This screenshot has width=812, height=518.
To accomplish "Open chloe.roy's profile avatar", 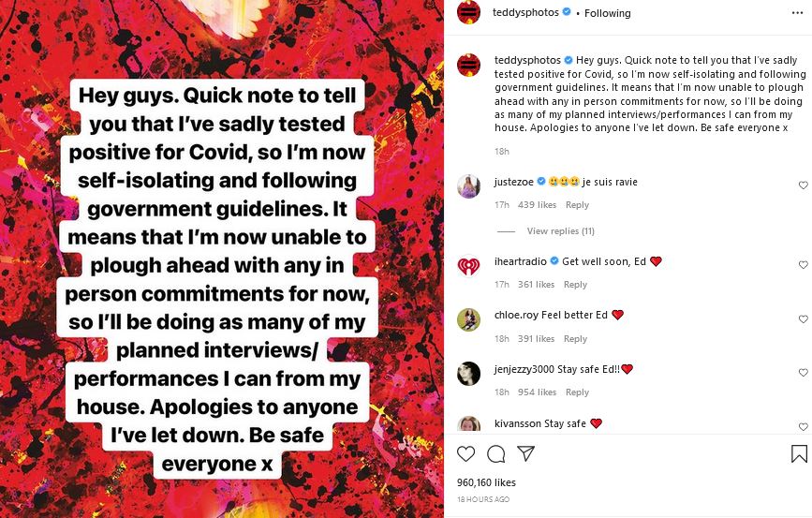I will [468, 319].
